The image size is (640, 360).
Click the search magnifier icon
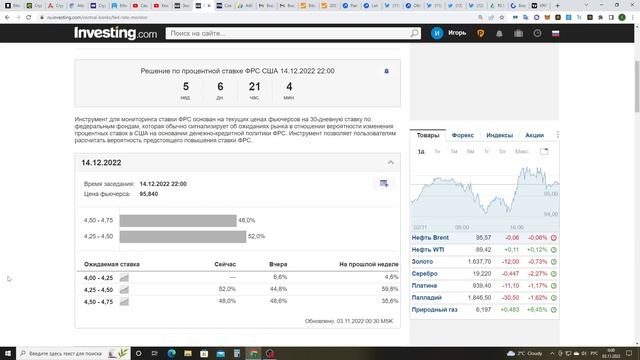pos(414,33)
